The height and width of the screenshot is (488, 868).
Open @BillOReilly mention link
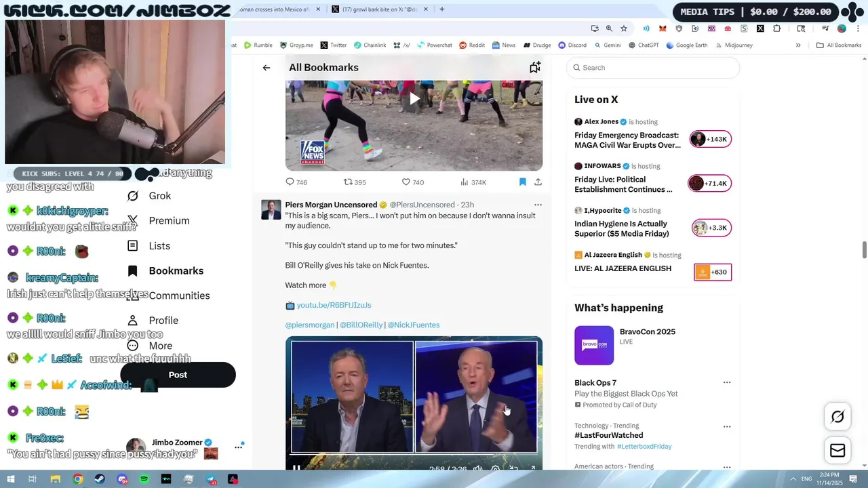[x=361, y=325]
